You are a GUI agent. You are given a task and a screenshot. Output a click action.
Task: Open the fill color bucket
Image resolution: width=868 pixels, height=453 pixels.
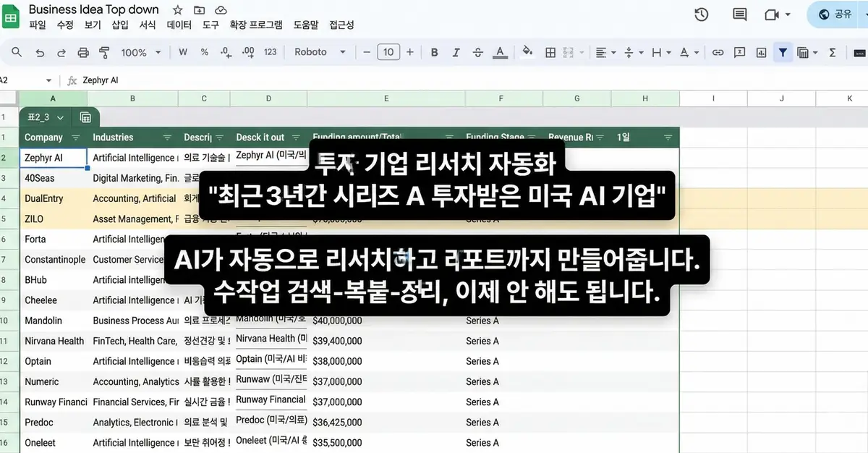click(528, 52)
